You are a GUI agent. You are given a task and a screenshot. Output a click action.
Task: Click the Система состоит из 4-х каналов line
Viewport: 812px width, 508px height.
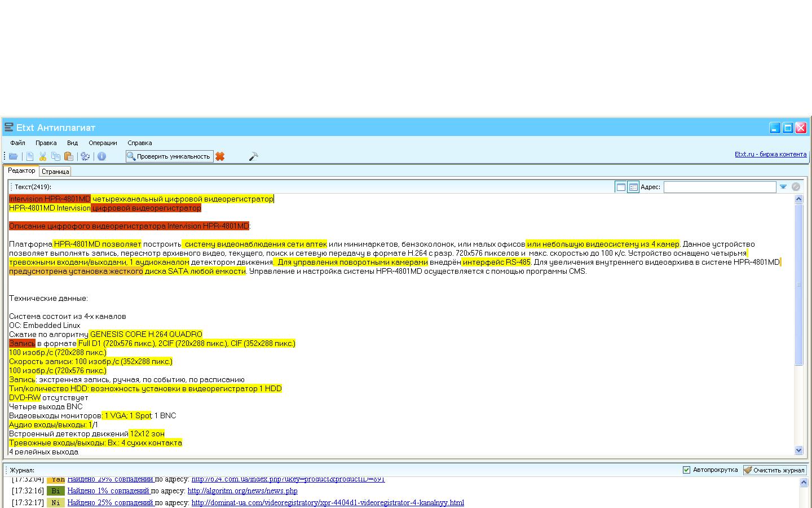(68, 316)
